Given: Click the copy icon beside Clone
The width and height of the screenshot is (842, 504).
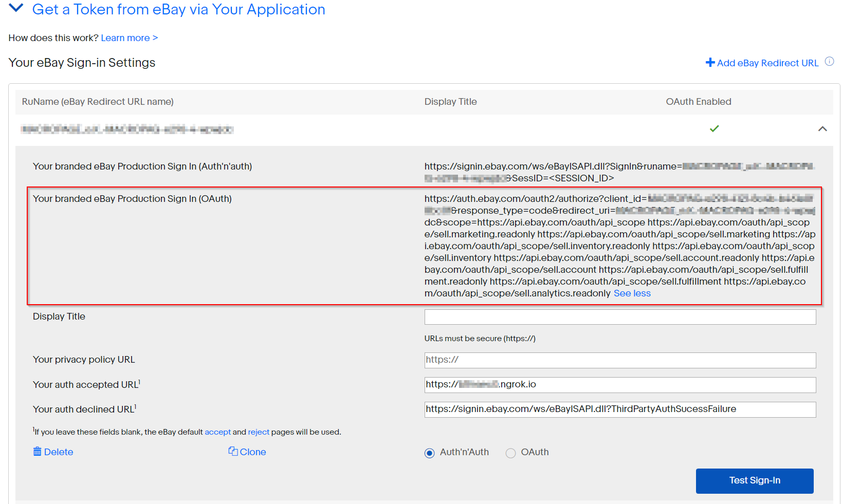Looking at the screenshot, I should [x=233, y=451].
